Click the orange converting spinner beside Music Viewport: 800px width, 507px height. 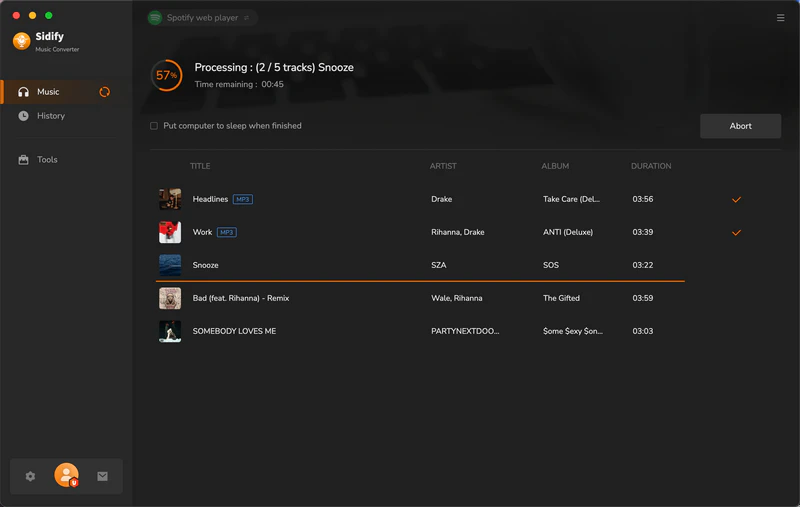coord(105,92)
